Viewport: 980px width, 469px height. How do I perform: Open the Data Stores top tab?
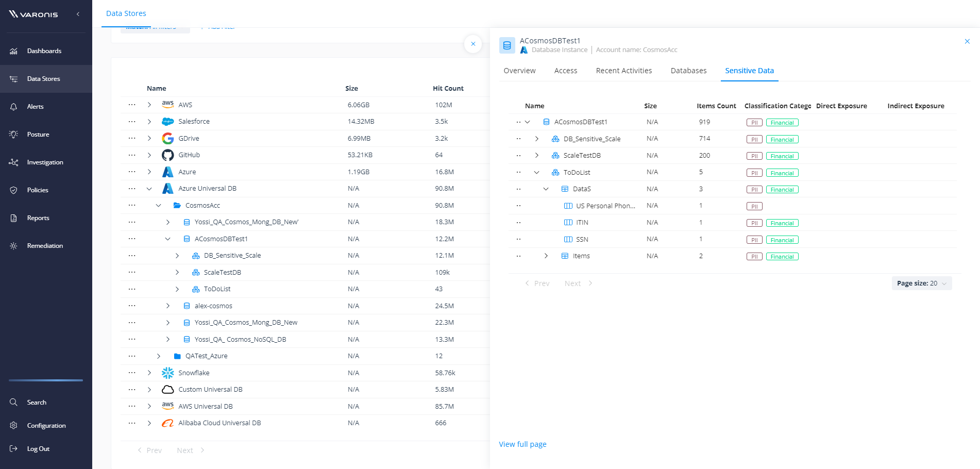(x=126, y=13)
